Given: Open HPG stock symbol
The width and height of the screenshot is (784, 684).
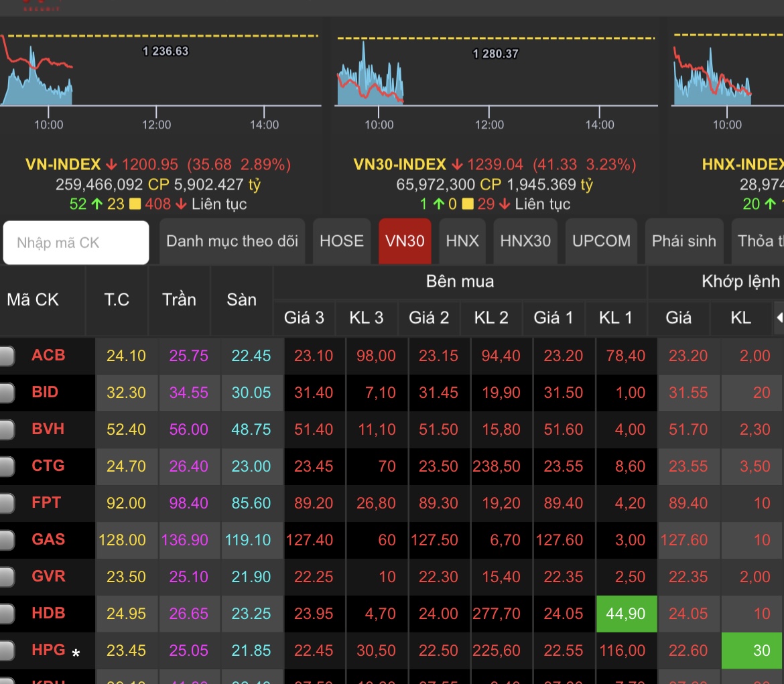Looking at the screenshot, I should point(48,650).
